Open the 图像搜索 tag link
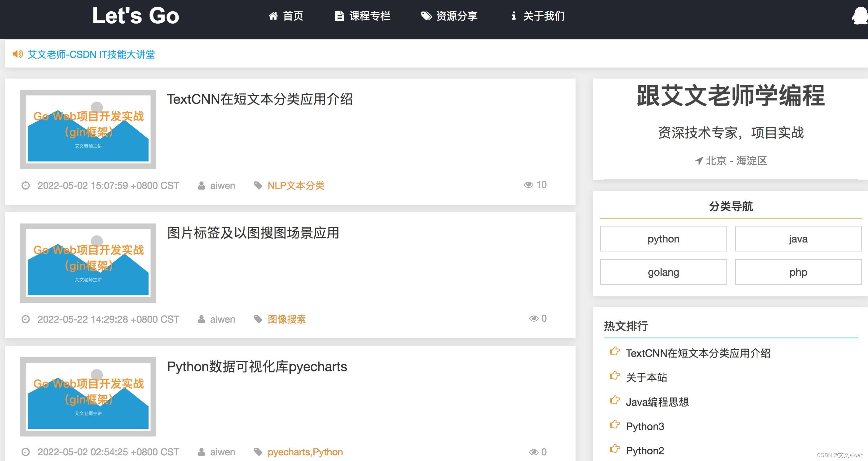 (287, 319)
